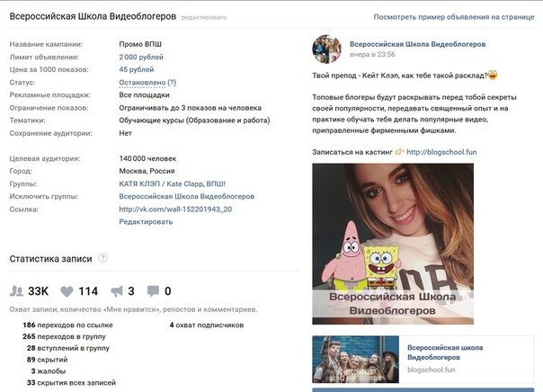The height and width of the screenshot is (392, 543).
Task: Change the 2 000 рублей ad limit
Action: point(141,57)
